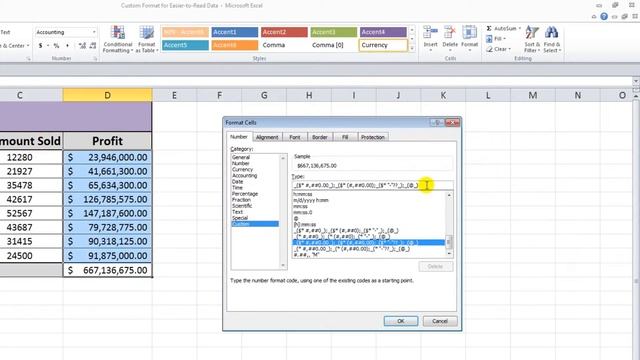Viewport: 640px width, 360px height.
Task: Apply Accent4 cell style
Action: click(383, 32)
